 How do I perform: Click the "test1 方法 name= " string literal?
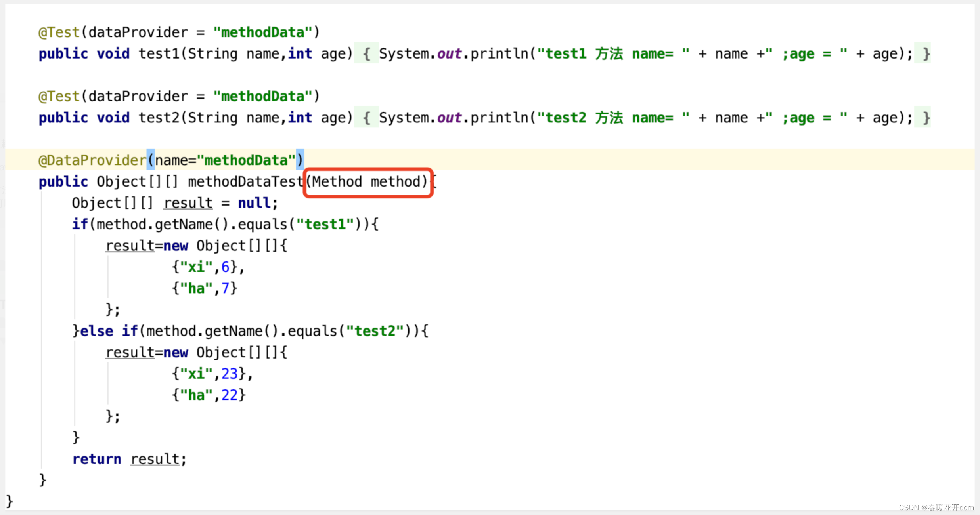coord(613,53)
